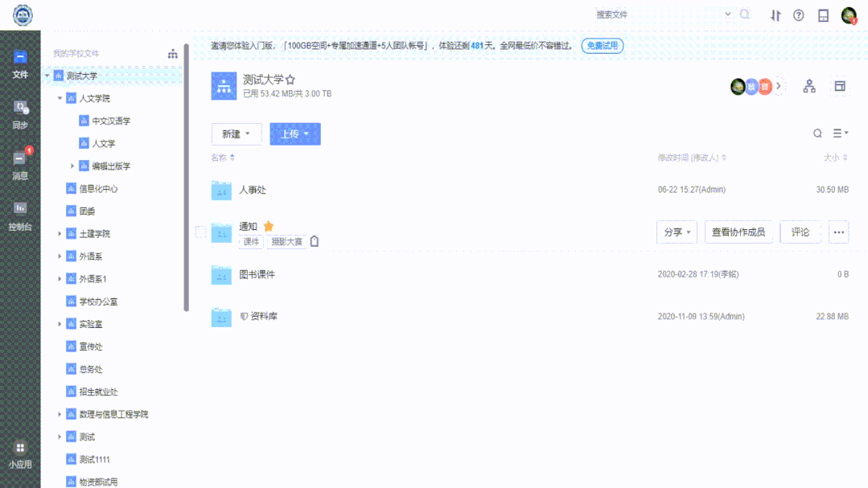This screenshot has width=868, height=488.
Task: Click the 摄影大赛 tag on 通知
Action: [x=286, y=242]
